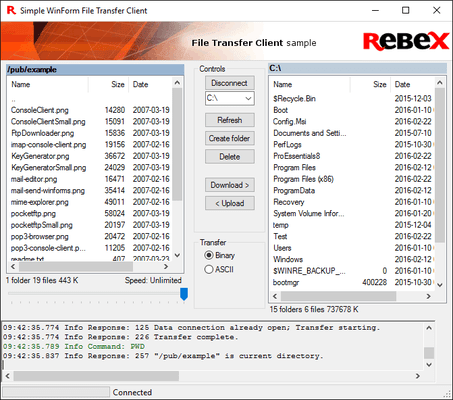
Task: Click the Delete button
Action: (230, 157)
